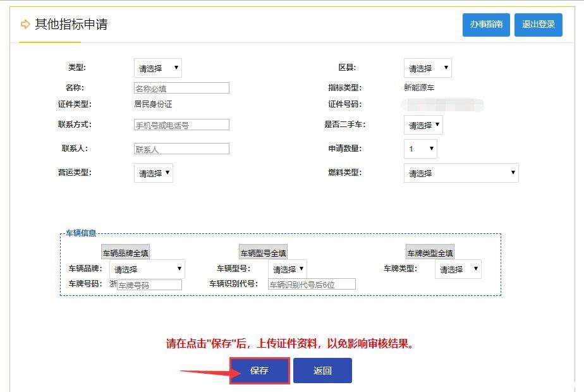584x392 pixels.
Task: Click the 返回 button
Action: (322, 371)
